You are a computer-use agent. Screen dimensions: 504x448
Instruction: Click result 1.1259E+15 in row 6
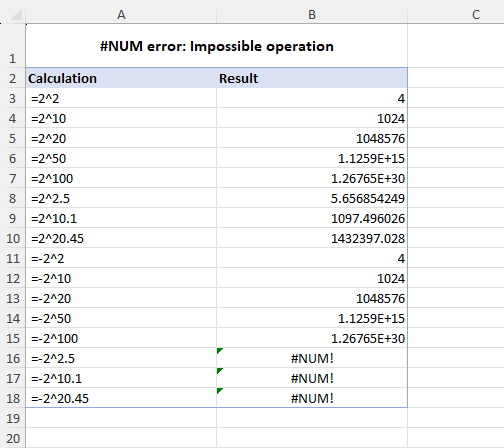click(x=312, y=158)
